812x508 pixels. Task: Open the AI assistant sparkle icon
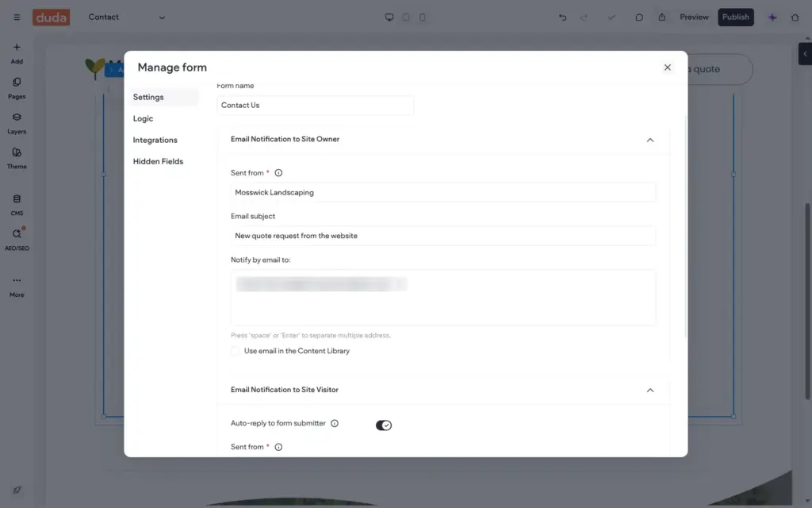[x=772, y=17]
